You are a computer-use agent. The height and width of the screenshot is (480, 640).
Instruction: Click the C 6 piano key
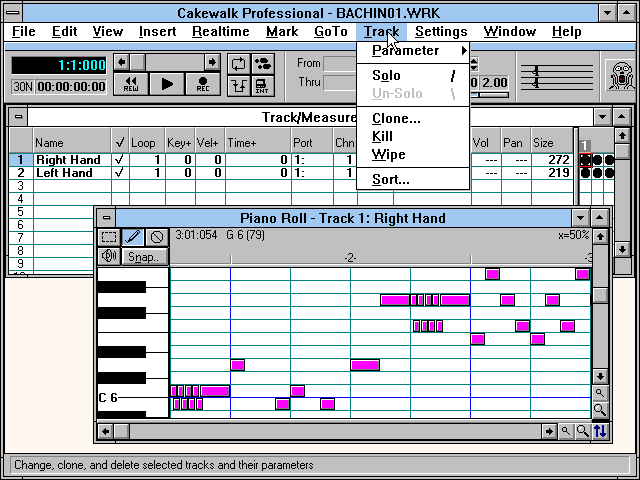click(x=133, y=398)
